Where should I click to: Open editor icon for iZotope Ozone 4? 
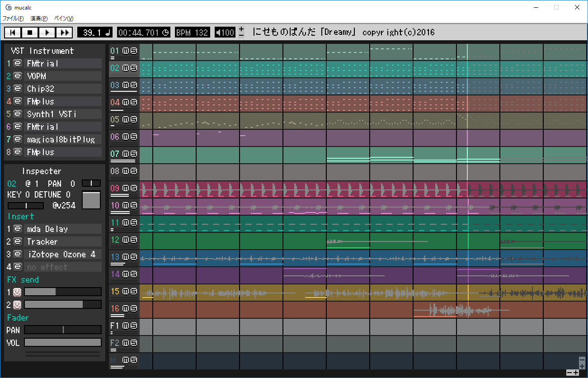point(18,254)
